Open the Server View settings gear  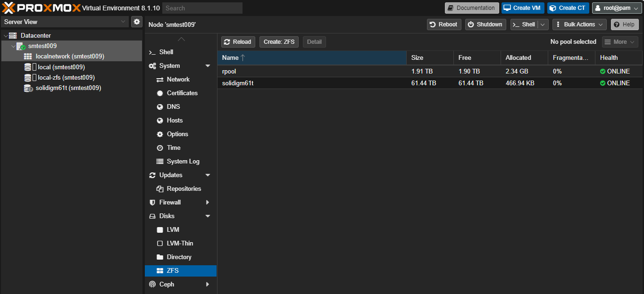coord(136,22)
